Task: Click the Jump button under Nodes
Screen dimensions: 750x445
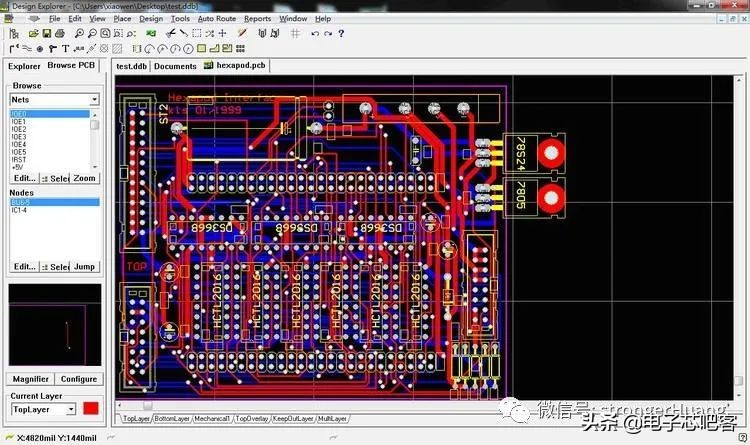Action: click(x=85, y=267)
